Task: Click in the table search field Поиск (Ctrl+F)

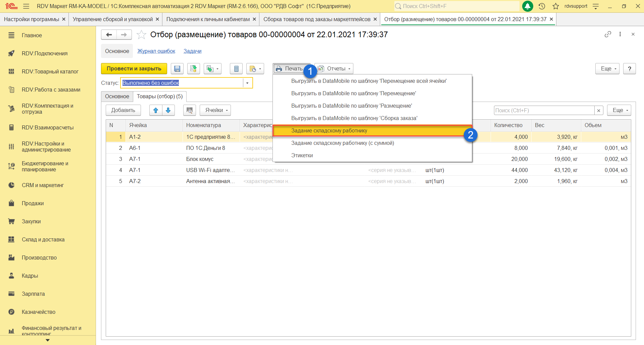Action: coord(544,110)
